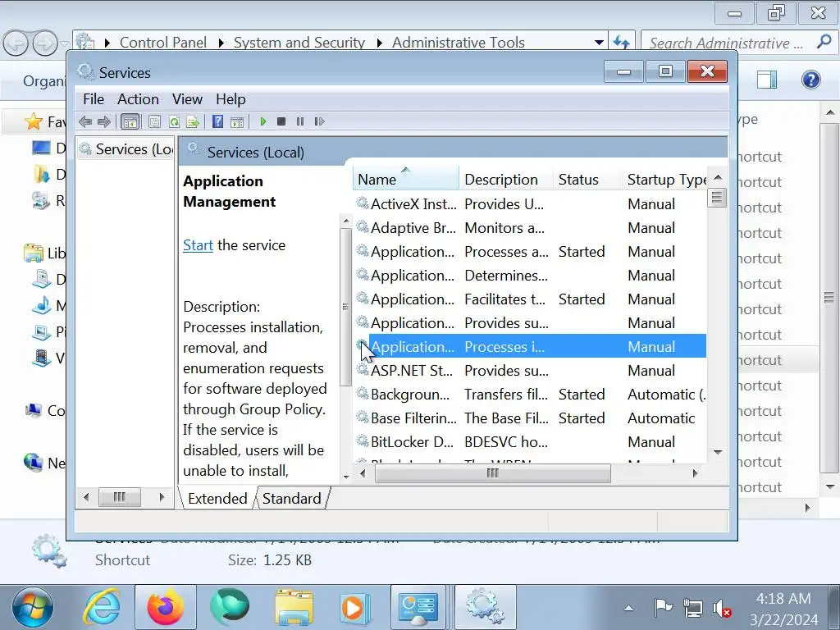Screen dimensions: 840x630
Task: Select the ASP.NET St... service row
Action: [x=531, y=370]
